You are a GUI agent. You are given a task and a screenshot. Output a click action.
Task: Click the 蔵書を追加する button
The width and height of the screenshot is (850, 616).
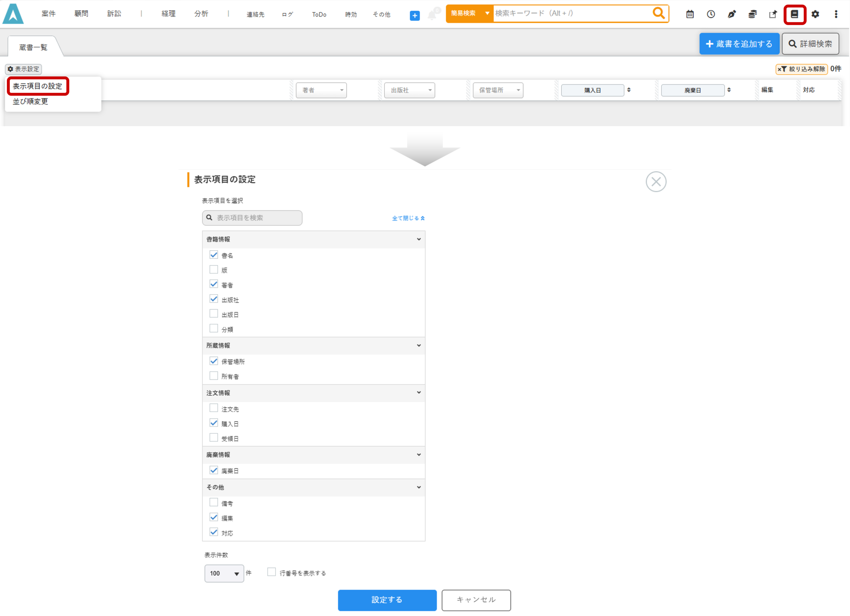coord(739,44)
